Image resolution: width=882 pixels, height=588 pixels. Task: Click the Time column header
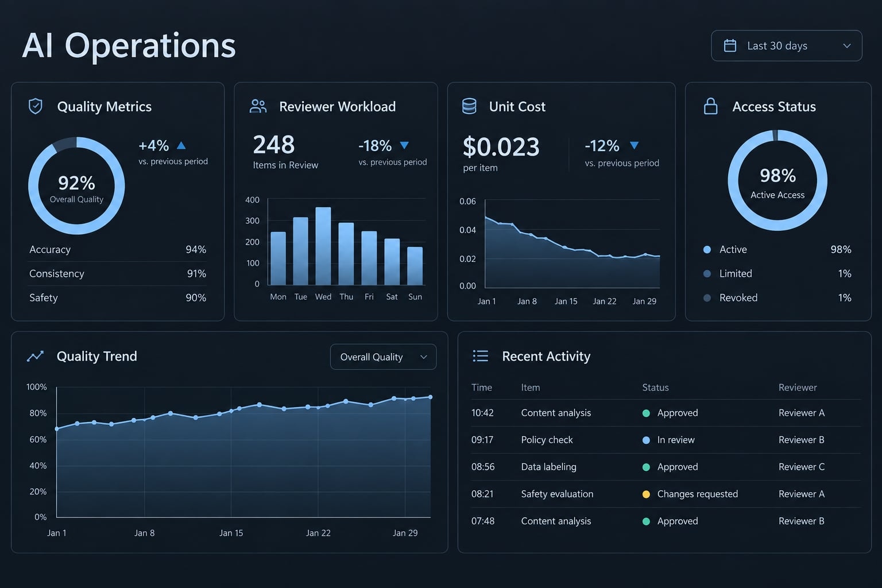coord(482,388)
